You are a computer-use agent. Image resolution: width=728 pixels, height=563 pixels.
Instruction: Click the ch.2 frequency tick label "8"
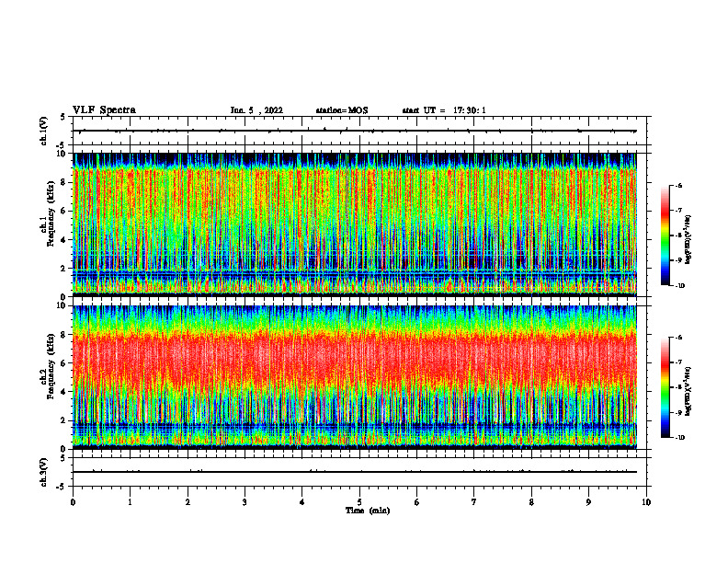pyautogui.click(x=65, y=335)
